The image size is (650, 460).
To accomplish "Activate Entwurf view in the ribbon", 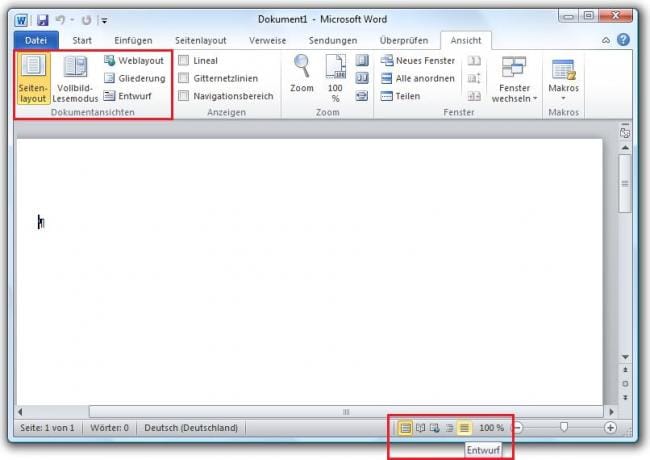I will pos(128,96).
